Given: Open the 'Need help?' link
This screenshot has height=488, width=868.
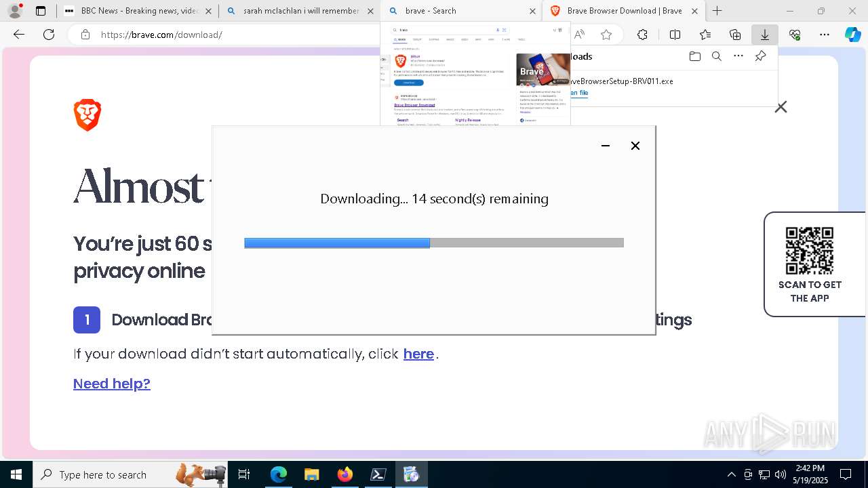Looking at the screenshot, I should click(x=112, y=384).
